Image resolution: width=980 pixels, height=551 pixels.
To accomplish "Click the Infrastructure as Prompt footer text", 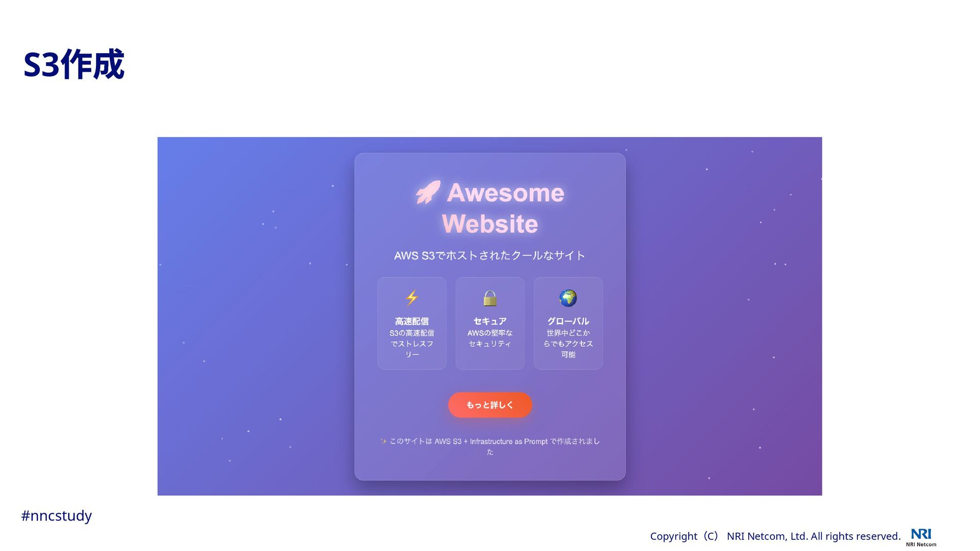I will point(508,441).
